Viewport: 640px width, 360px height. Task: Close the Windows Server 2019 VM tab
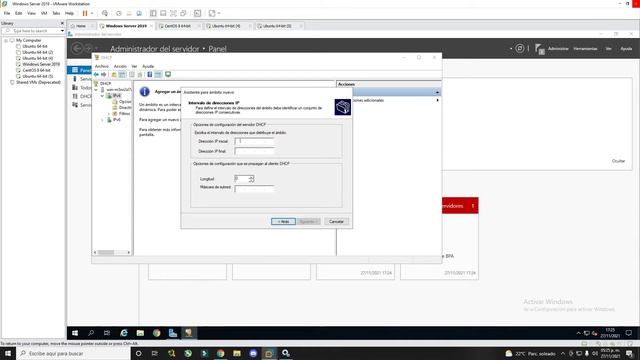(151, 26)
